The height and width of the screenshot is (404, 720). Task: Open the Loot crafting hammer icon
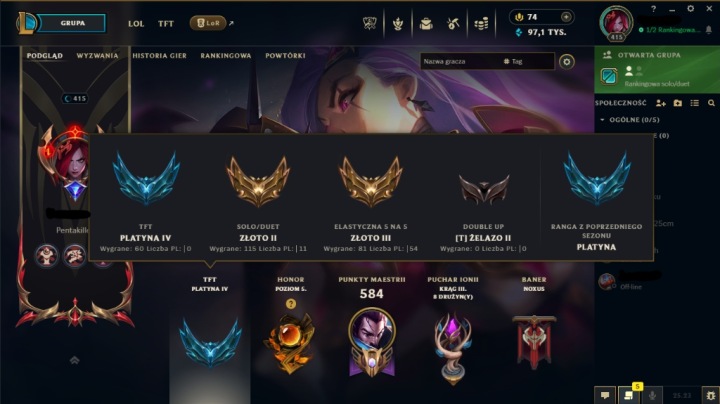(453, 23)
